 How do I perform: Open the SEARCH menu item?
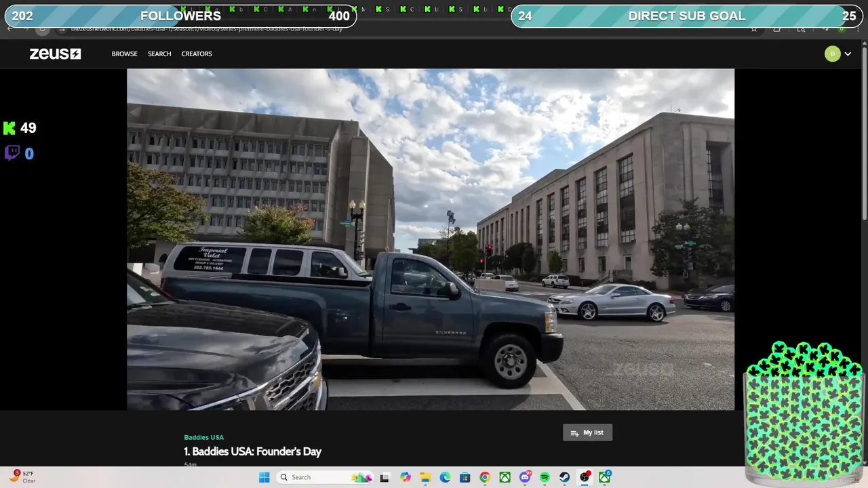159,54
